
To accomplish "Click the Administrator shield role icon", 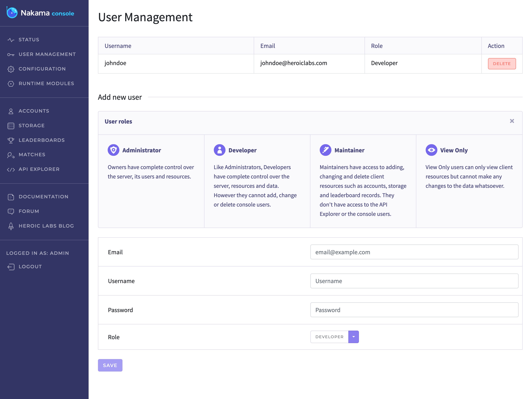I will coord(114,150).
